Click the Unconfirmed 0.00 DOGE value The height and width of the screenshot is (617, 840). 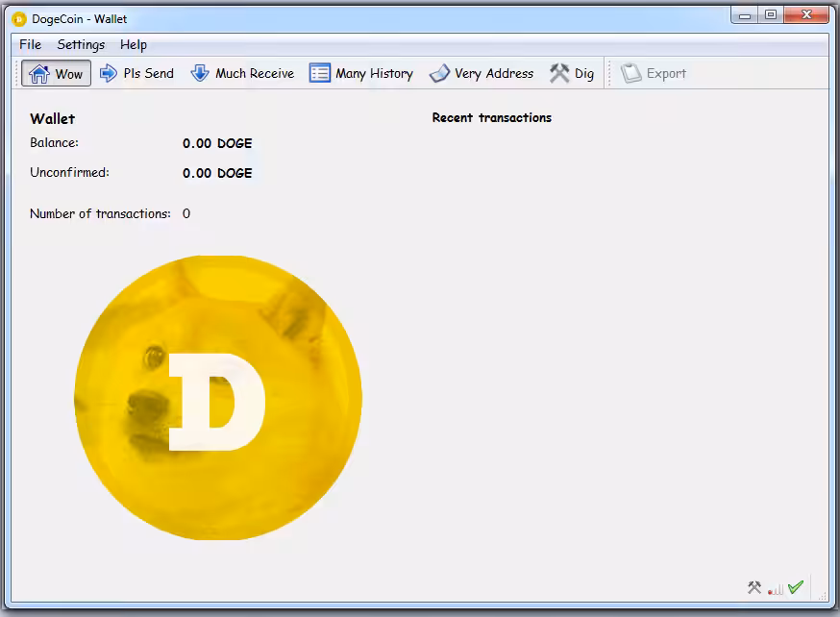pyautogui.click(x=217, y=173)
